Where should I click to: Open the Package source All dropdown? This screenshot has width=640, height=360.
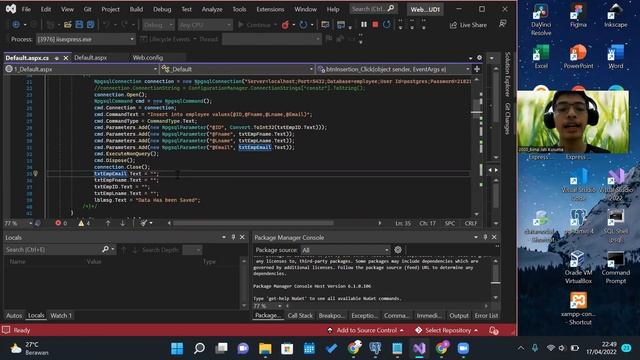click(345, 249)
